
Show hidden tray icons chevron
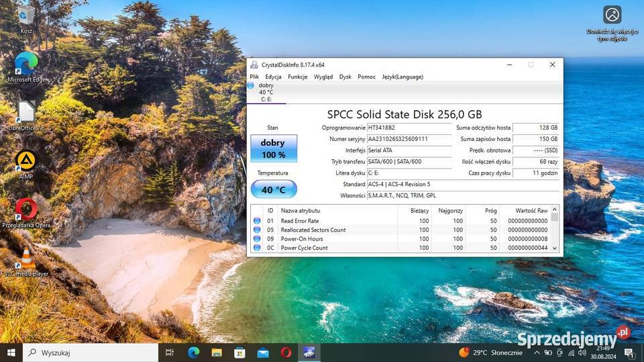point(537,353)
